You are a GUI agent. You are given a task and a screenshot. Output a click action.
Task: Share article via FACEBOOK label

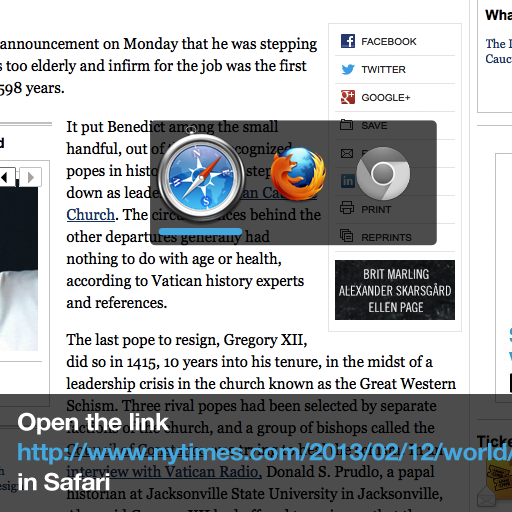tap(389, 42)
